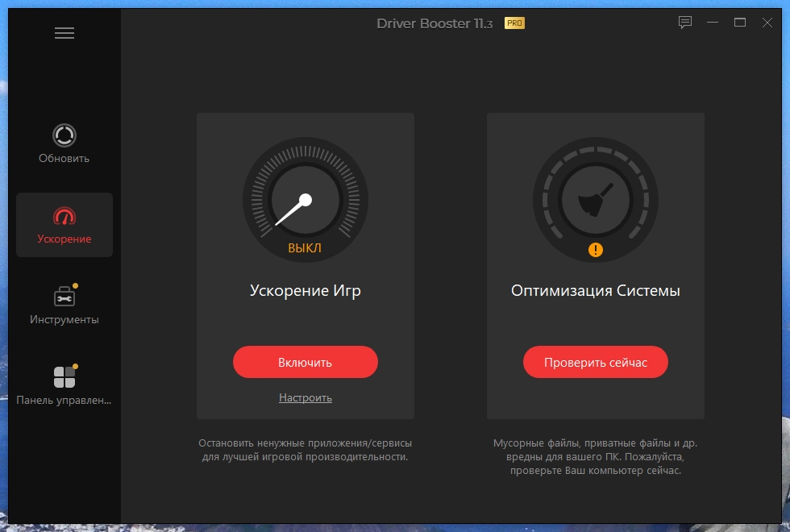The width and height of the screenshot is (790, 532).
Task: Click the system optimize broom gauge
Action: tap(596, 200)
